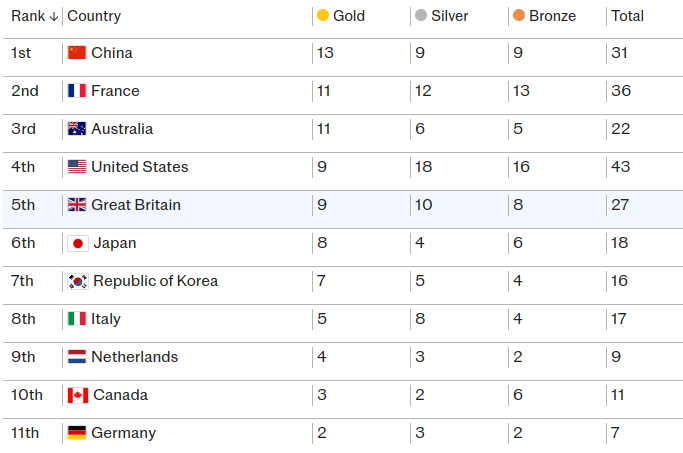Image resolution: width=683 pixels, height=453 pixels.
Task: Click the Bronze column header
Action: (551, 16)
